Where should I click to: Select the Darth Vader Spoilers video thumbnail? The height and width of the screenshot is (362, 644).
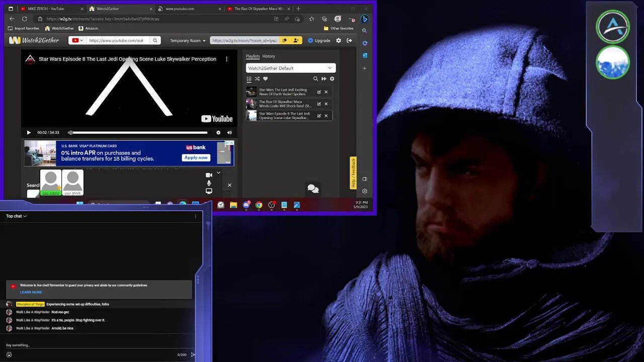[x=251, y=92]
